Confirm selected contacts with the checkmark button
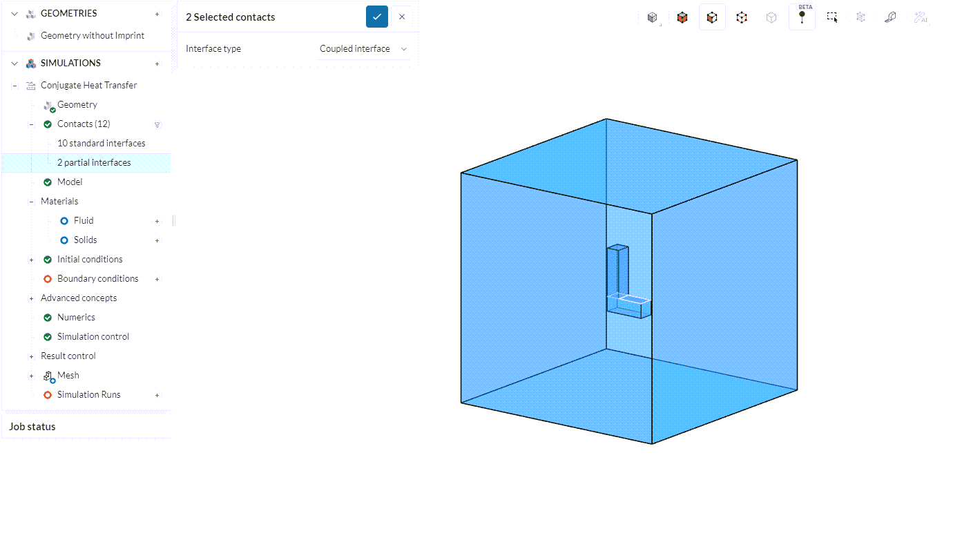The height and width of the screenshot is (549, 980). tap(376, 17)
